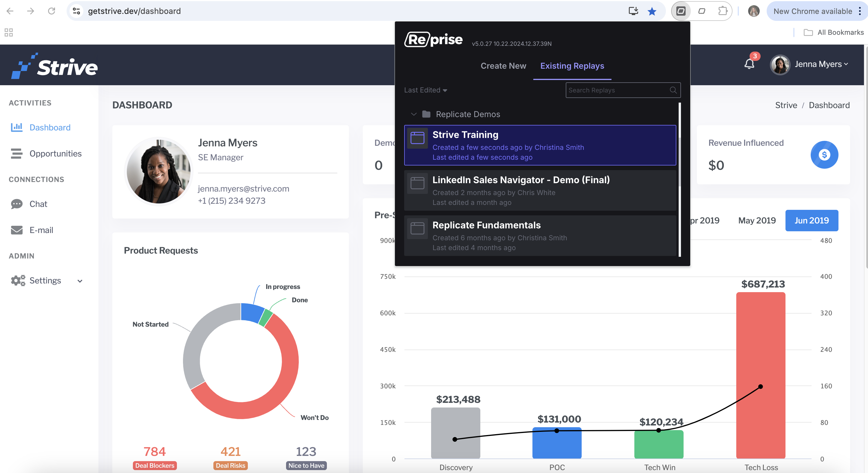Click the address bar URL getstrive.dev/dashboard
Image resolution: width=868 pixels, height=473 pixels.
click(134, 11)
